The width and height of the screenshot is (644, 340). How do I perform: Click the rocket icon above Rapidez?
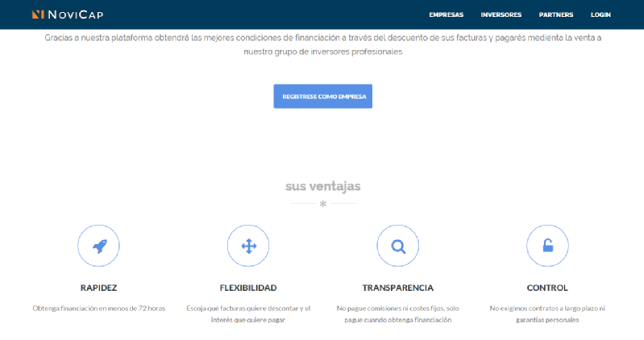[x=98, y=246]
